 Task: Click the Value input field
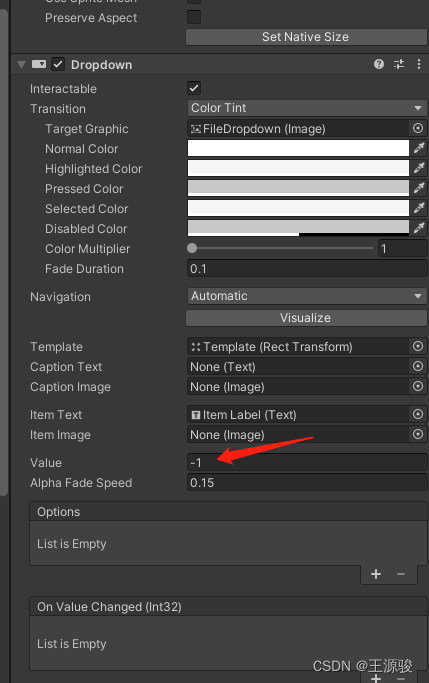click(x=307, y=463)
